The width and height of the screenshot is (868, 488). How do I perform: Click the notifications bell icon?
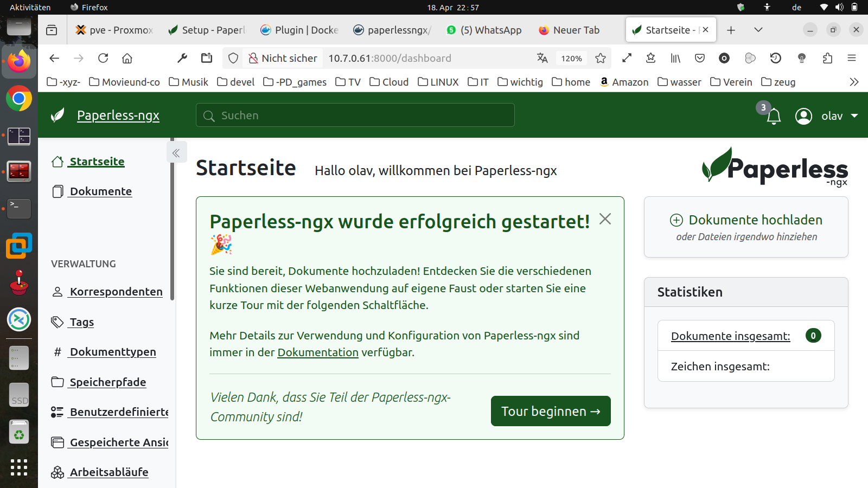click(x=774, y=116)
